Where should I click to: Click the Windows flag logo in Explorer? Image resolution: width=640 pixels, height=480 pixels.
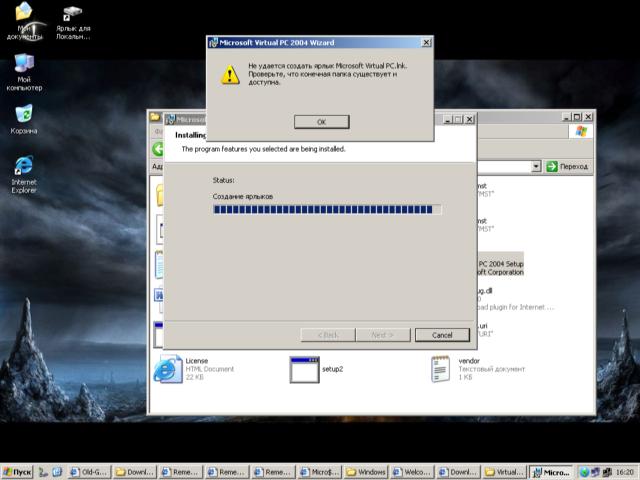tap(581, 131)
